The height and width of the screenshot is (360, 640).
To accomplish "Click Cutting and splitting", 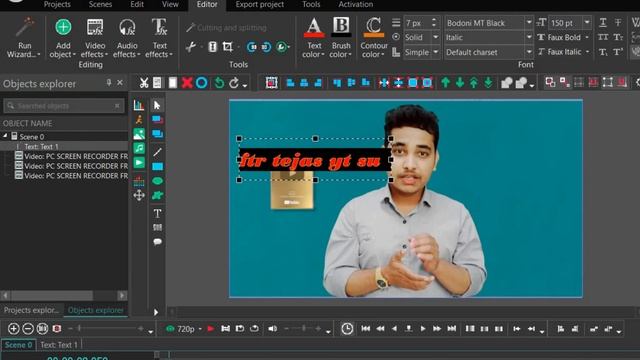I will 226,28.
